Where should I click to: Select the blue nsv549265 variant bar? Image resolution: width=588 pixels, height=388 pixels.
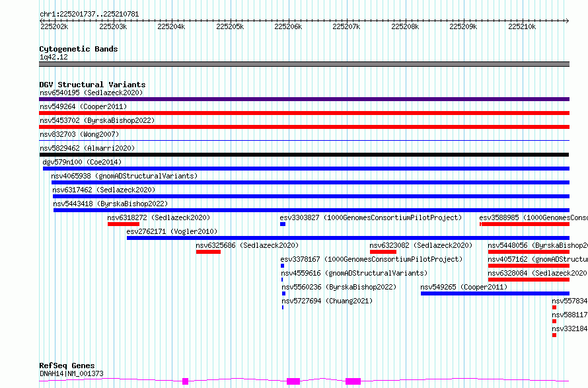point(495,293)
